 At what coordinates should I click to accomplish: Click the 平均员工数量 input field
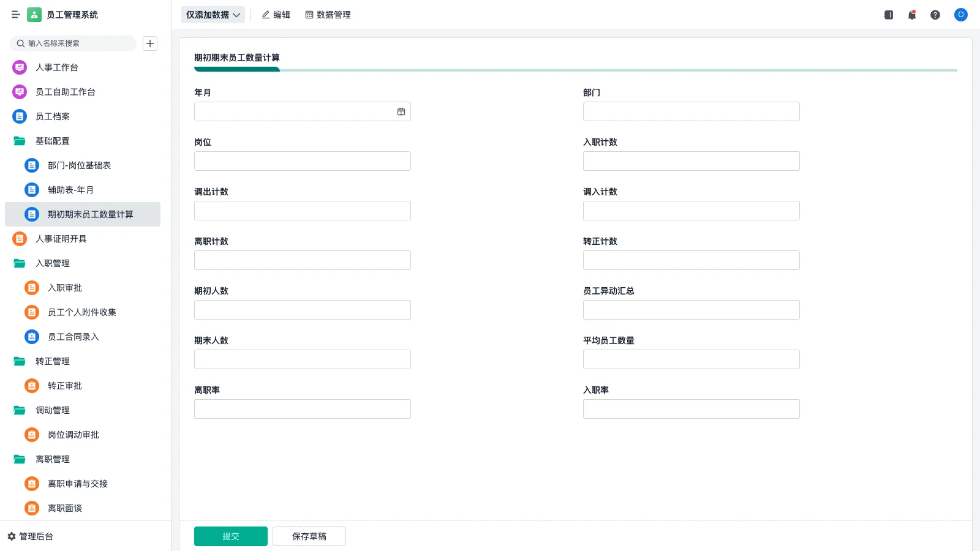(692, 359)
